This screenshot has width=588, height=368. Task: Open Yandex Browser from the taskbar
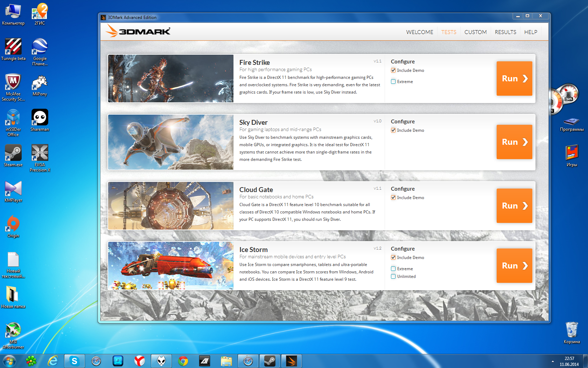click(x=140, y=361)
